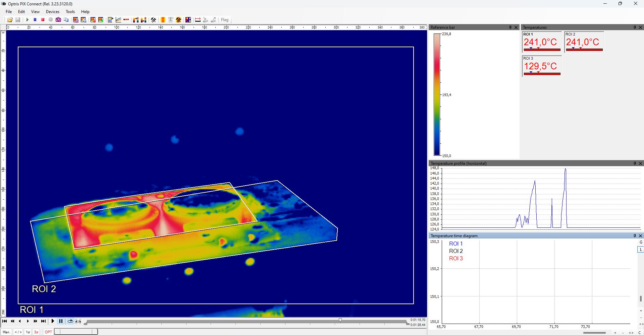
Task: Jump to the first frame of recording
Action: pyautogui.click(x=5, y=321)
